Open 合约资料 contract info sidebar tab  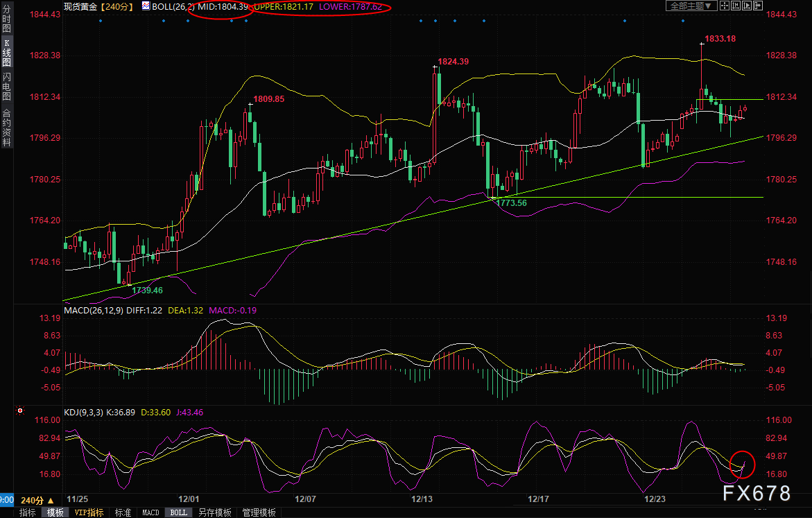point(6,128)
